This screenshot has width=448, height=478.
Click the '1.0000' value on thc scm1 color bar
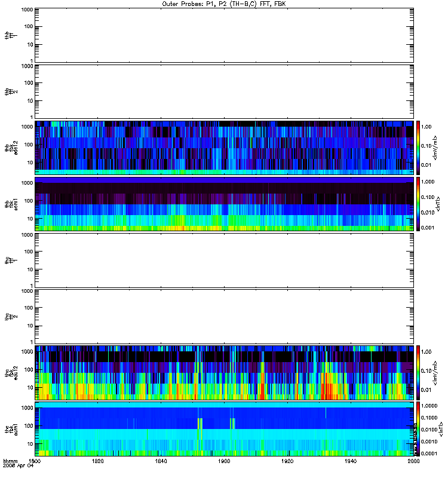429,406
